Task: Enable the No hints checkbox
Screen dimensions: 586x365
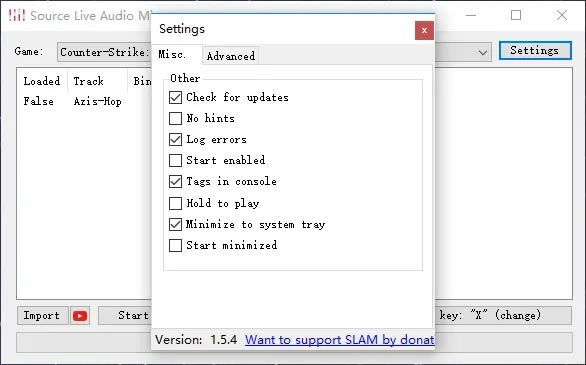Action: pyautogui.click(x=175, y=118)
